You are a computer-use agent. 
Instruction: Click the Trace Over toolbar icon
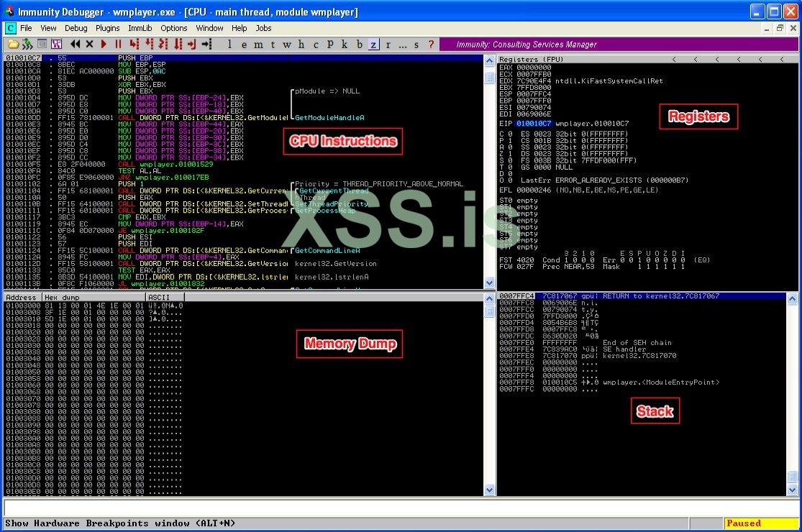point(178,45)
